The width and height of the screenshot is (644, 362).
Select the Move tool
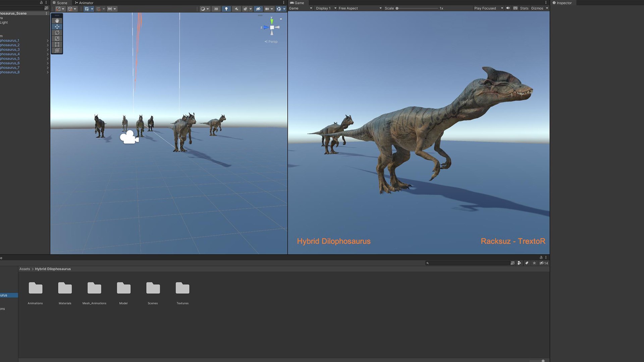[x=57, y=27]
